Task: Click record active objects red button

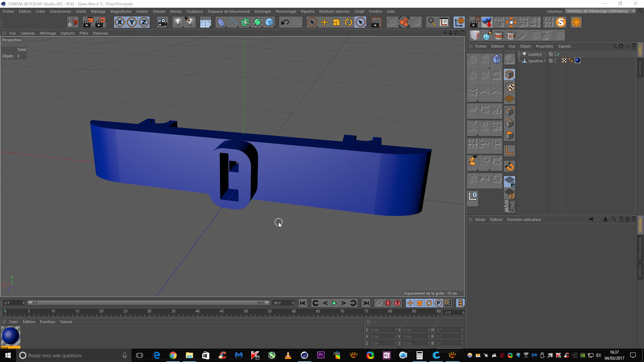Action: (388, 303)
